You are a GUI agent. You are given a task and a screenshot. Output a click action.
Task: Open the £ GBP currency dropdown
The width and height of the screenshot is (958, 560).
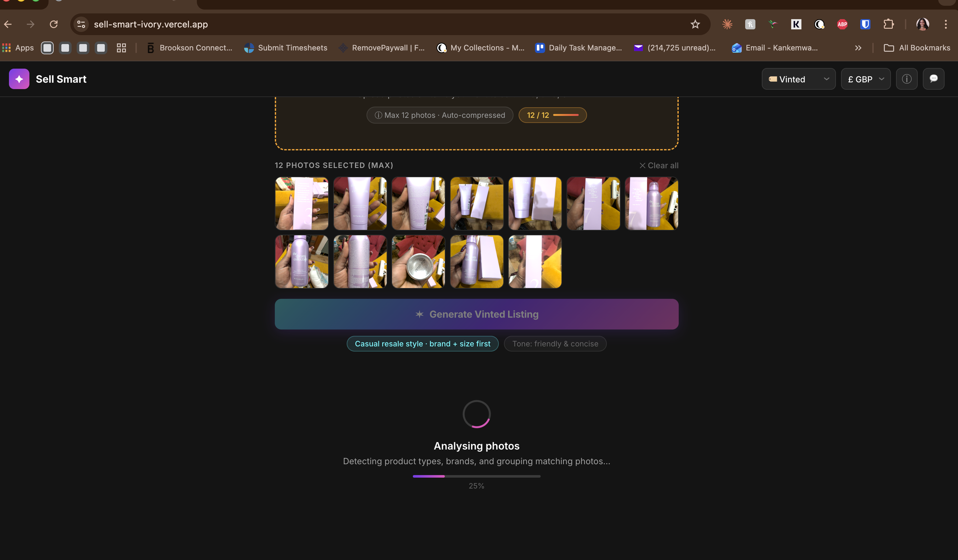[x=865, y=79]
